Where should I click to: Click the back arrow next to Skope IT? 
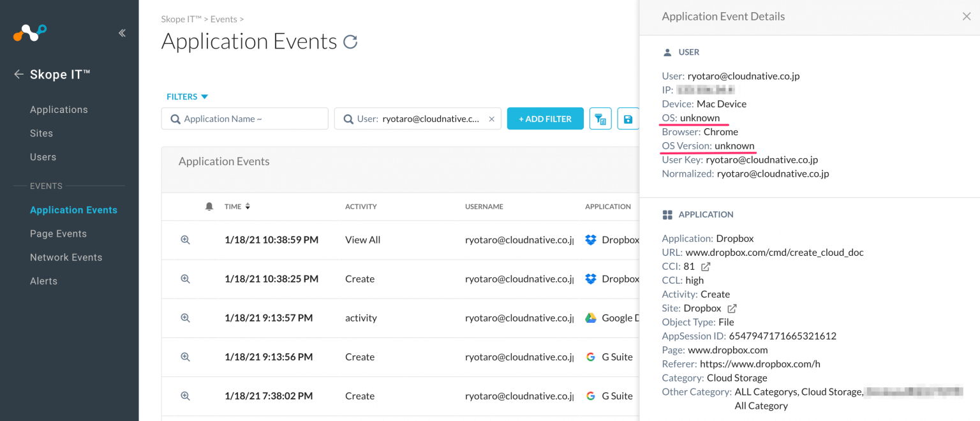pos(19,74)
